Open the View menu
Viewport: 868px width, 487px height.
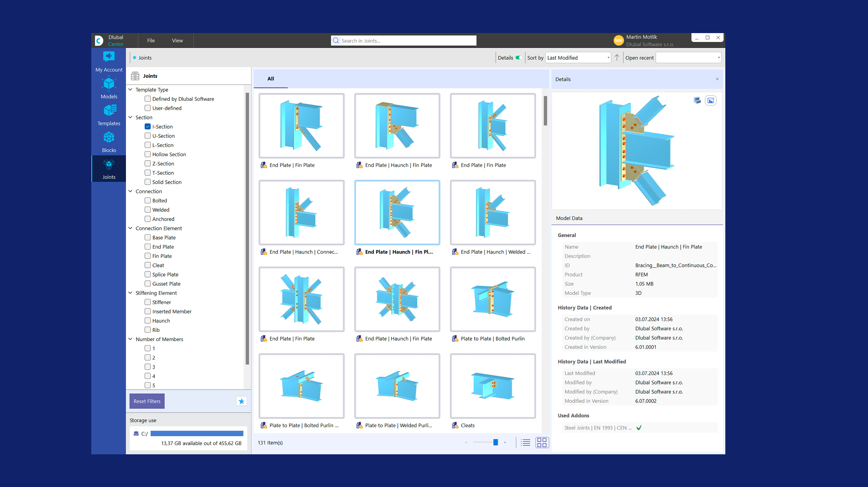pos(177,41)
